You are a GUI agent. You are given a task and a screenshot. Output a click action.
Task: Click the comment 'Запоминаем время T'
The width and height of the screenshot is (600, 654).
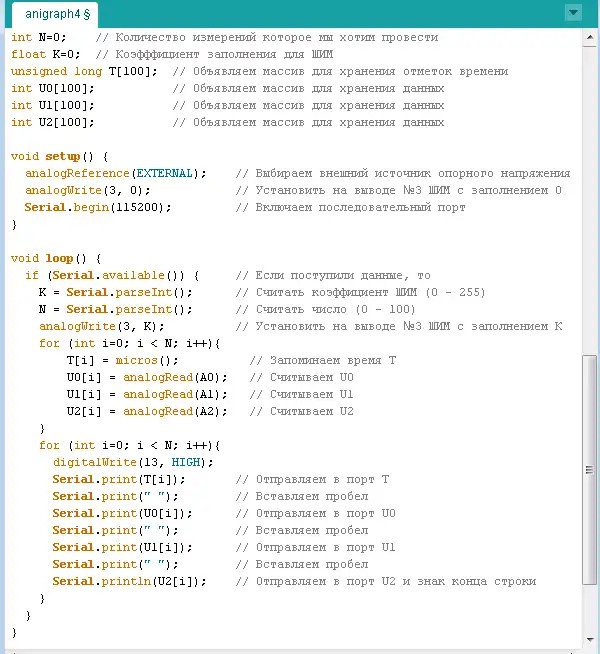[x=333, y=361]
